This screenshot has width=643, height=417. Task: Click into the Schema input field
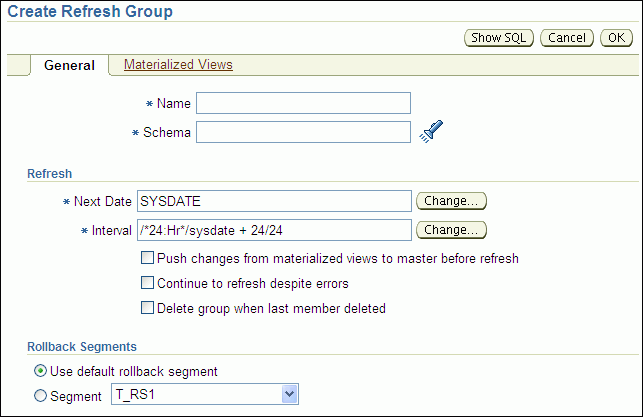[303, 132]
